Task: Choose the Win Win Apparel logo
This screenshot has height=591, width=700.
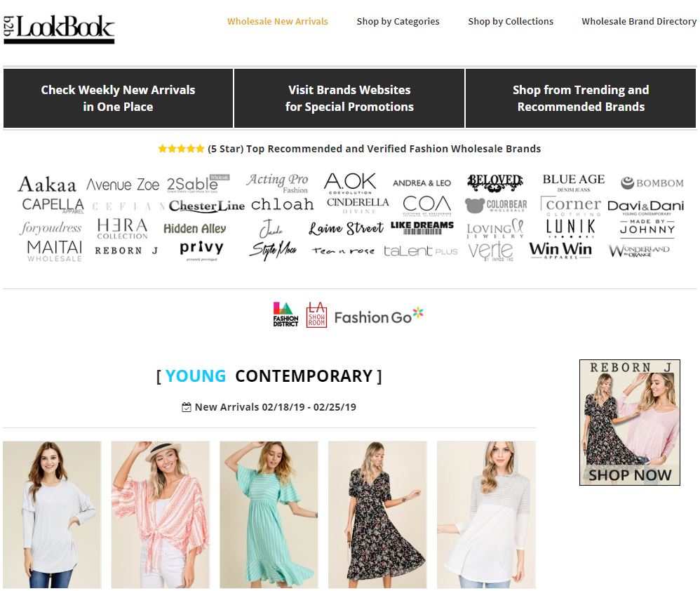Action: click(560, 250)
